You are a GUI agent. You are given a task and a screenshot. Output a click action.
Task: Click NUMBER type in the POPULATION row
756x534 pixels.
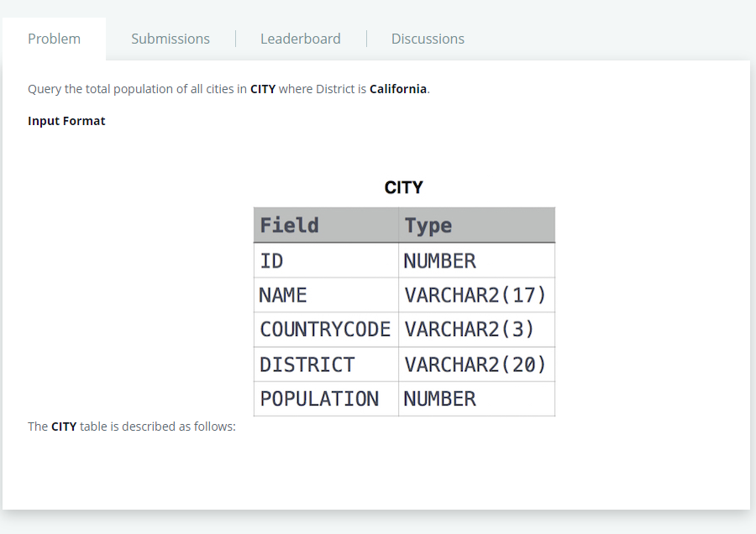pos(476,399)
